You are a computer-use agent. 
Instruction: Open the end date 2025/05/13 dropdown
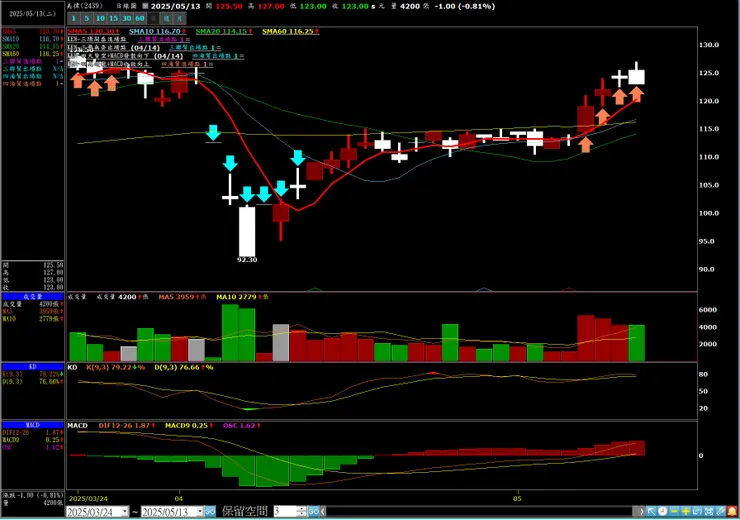[200, 512]
